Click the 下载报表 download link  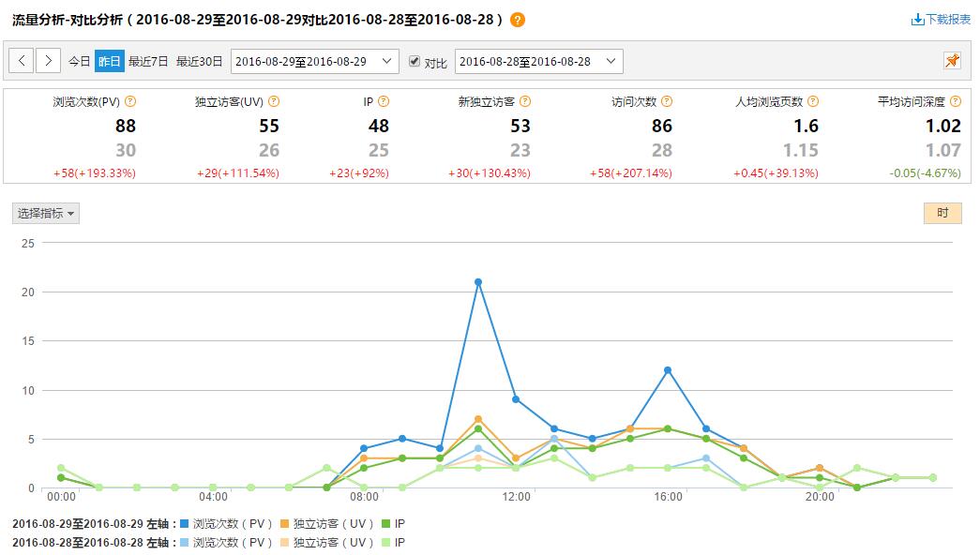[941, 19]
